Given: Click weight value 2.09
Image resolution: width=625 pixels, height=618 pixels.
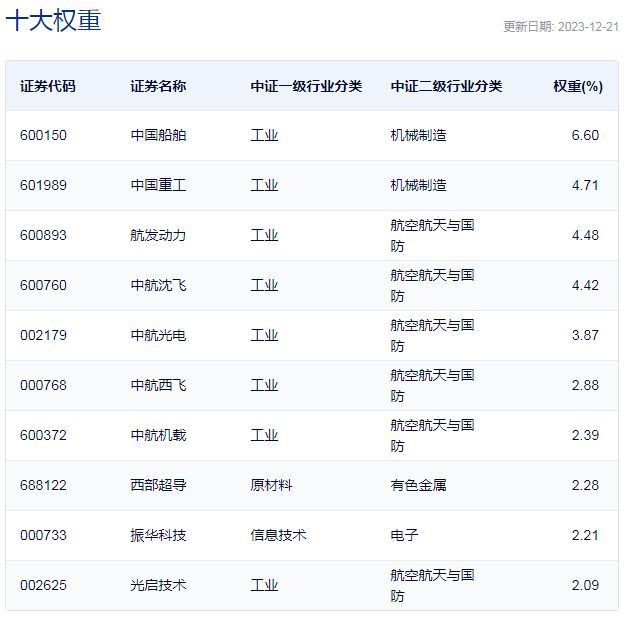Looking at the screenshot, I should [585, 586].
